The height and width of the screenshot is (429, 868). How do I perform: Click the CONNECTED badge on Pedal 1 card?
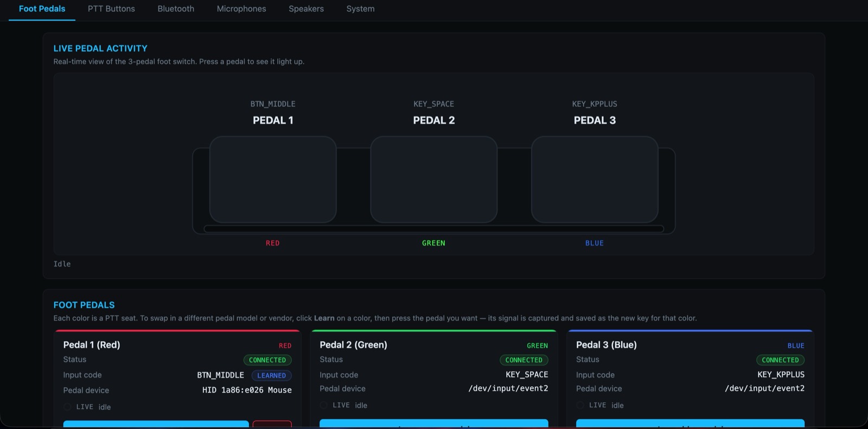[267, 360]
